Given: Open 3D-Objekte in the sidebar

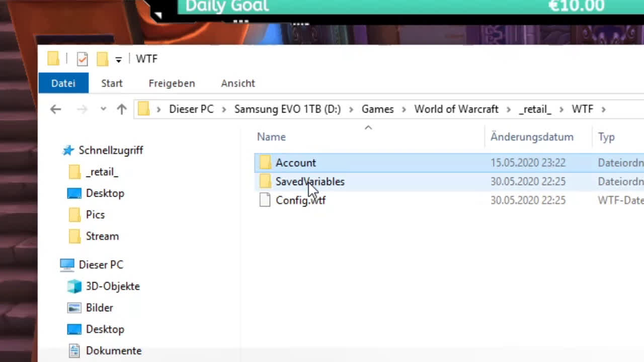Looking at the screenshot, I should pos(112,286).
